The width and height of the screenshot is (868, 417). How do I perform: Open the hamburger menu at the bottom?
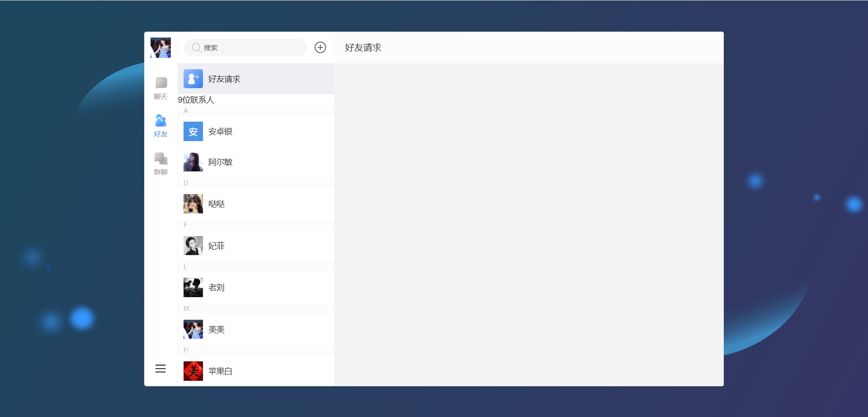pos(160,369)
